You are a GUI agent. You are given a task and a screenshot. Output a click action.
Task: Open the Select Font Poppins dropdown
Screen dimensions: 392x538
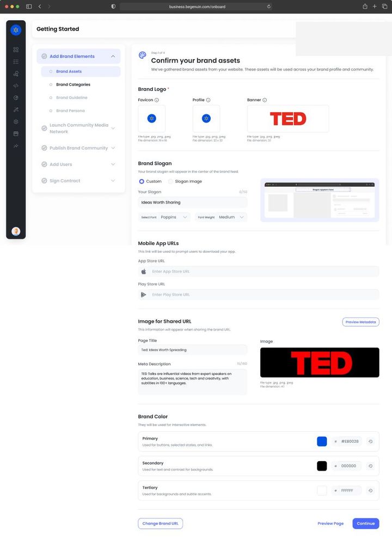164,217
